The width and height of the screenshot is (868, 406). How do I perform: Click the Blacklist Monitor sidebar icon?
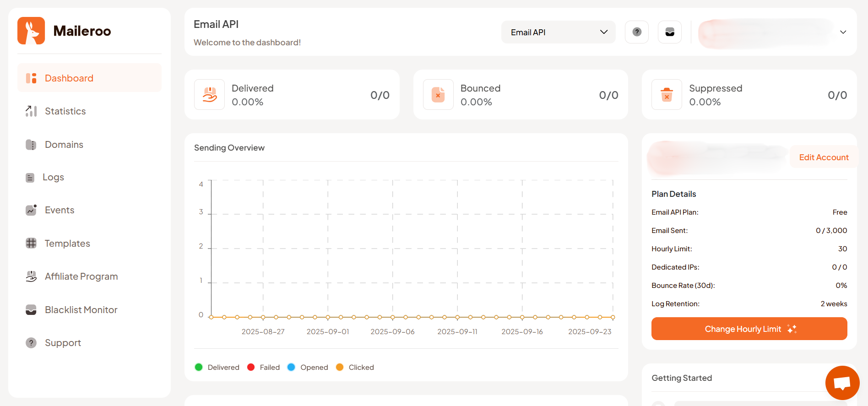(x=31, y=310)
